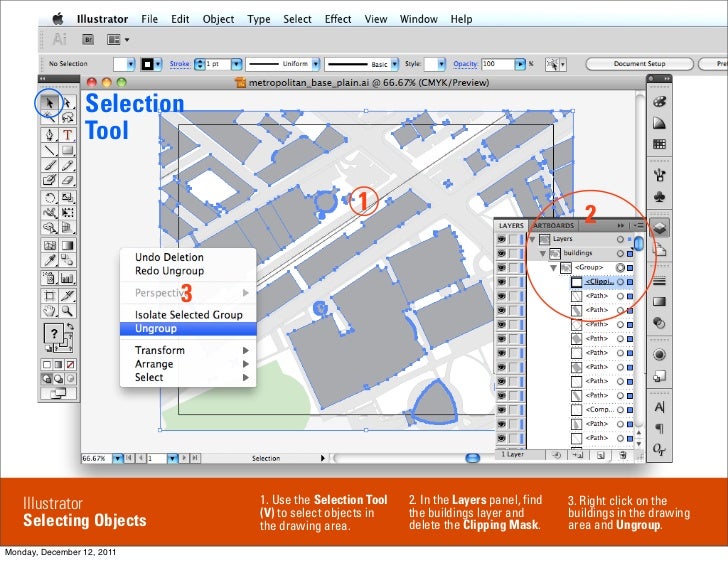This screenshot has height=561, width=728.
Task: Open the Arrange Documents dropdown
Action: pyautogui.click(x=118, y=40)
